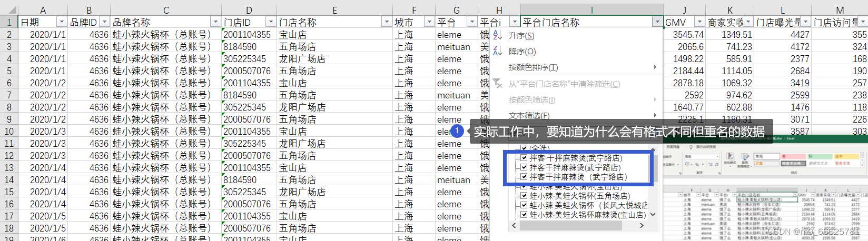Select column header C
868x241 pixels.
166,10
